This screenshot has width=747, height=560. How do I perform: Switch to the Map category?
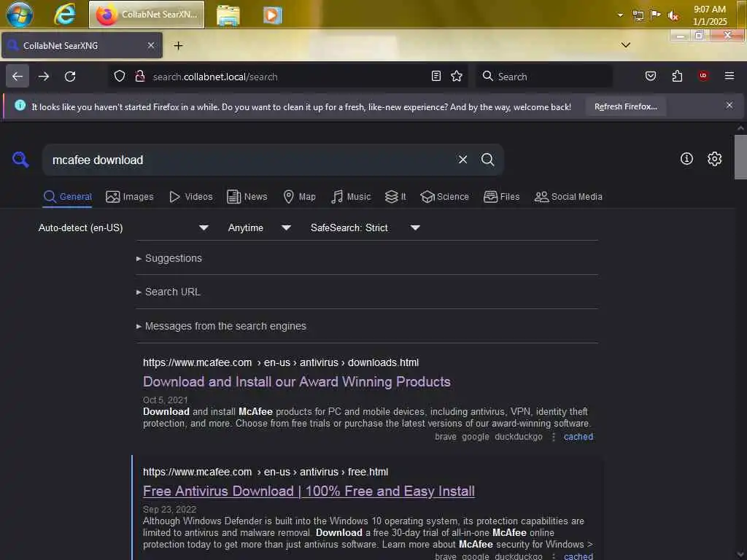299,197
